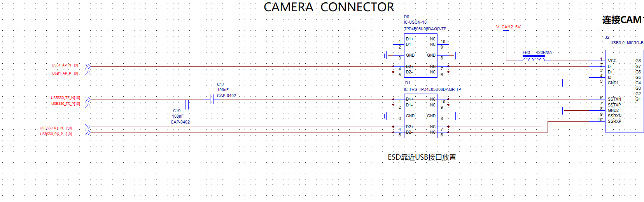Viewport: 644px width, 202px height.
Task: Select the D8 ESD chip body
Action: [421, 56]
